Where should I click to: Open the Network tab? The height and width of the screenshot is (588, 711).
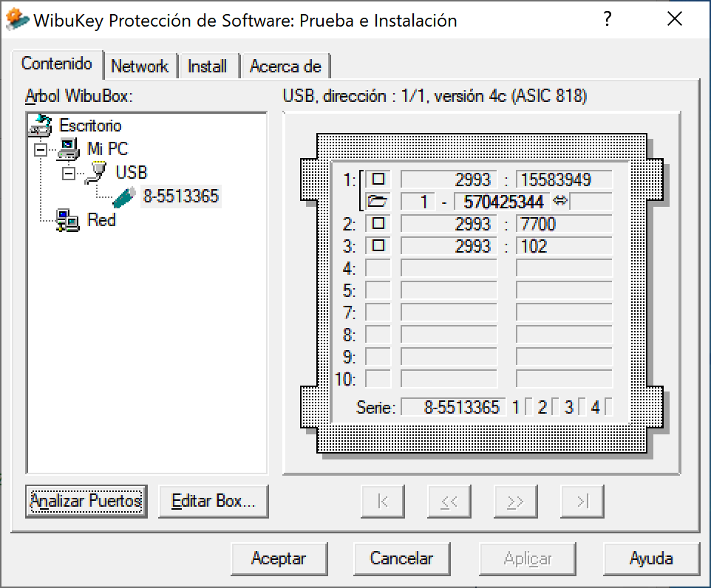(140, 66)
